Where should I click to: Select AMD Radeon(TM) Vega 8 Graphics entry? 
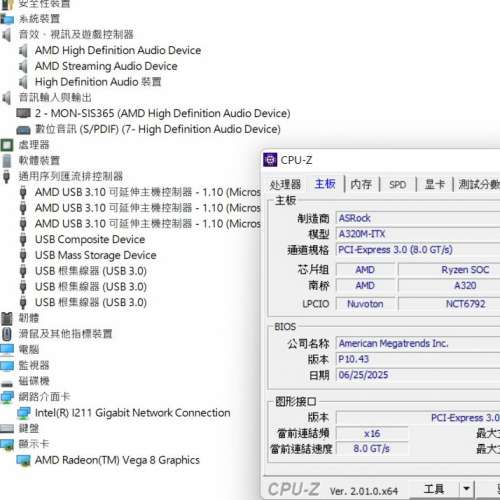(117, 460)
